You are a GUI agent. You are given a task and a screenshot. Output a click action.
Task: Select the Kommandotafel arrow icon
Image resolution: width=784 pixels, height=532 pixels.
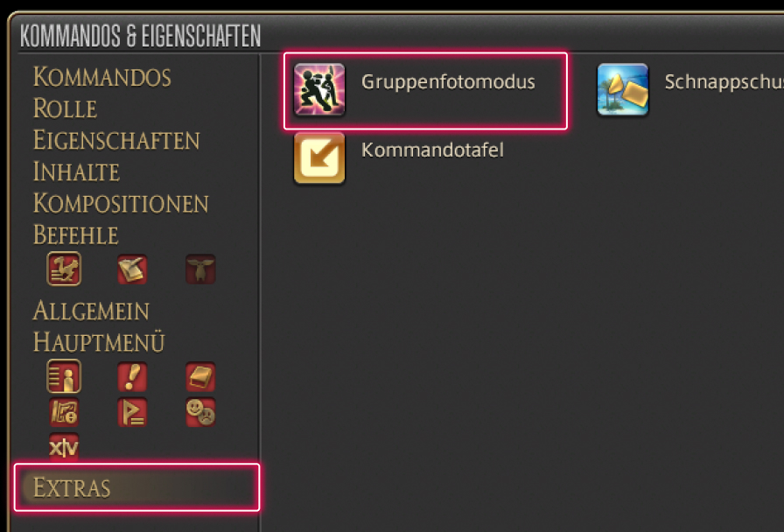[319, 158]
